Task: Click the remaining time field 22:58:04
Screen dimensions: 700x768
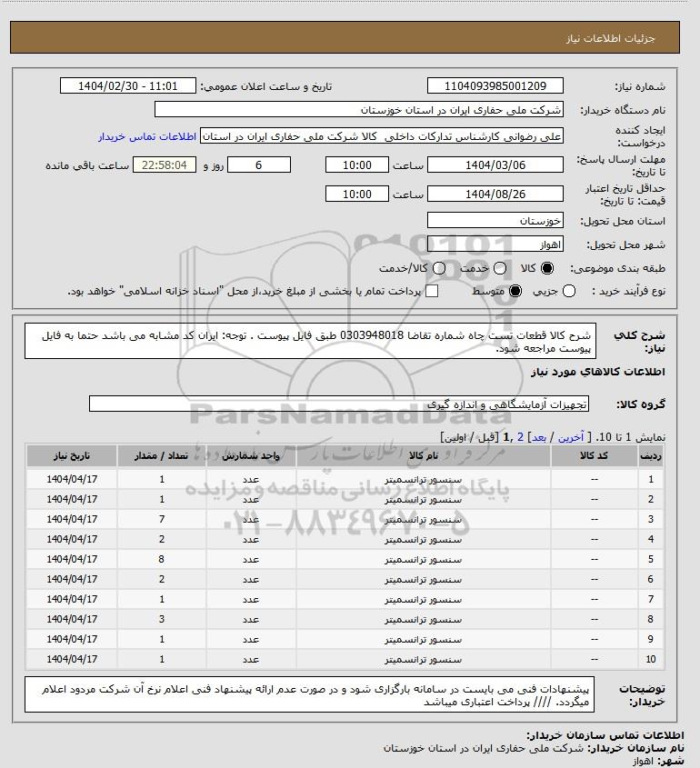Action: [x=165, y=165]
